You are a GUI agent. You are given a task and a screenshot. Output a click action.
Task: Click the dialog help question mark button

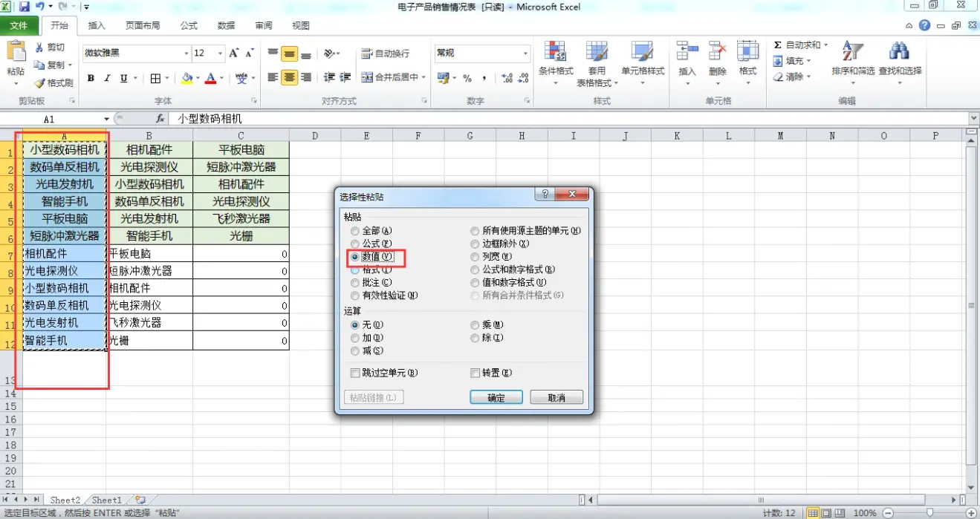coord(545,195)
